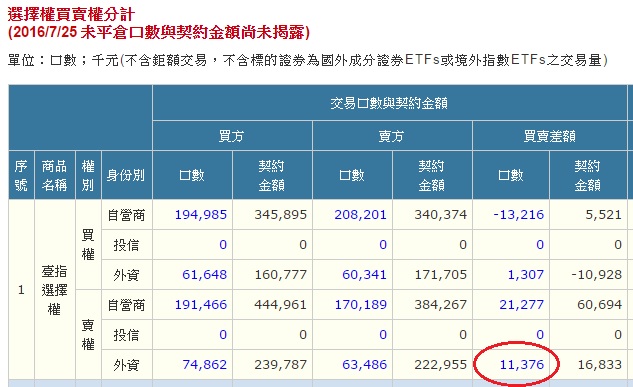Click foreign investor put buy volume 74,862
Viewport: 633px width, 387px height.
(204, 365)
